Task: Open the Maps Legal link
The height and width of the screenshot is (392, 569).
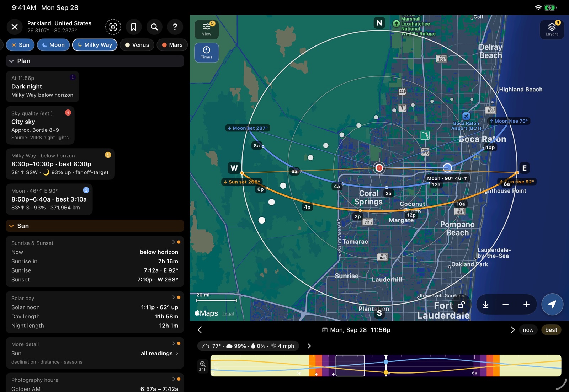Action: coord(228,314)
